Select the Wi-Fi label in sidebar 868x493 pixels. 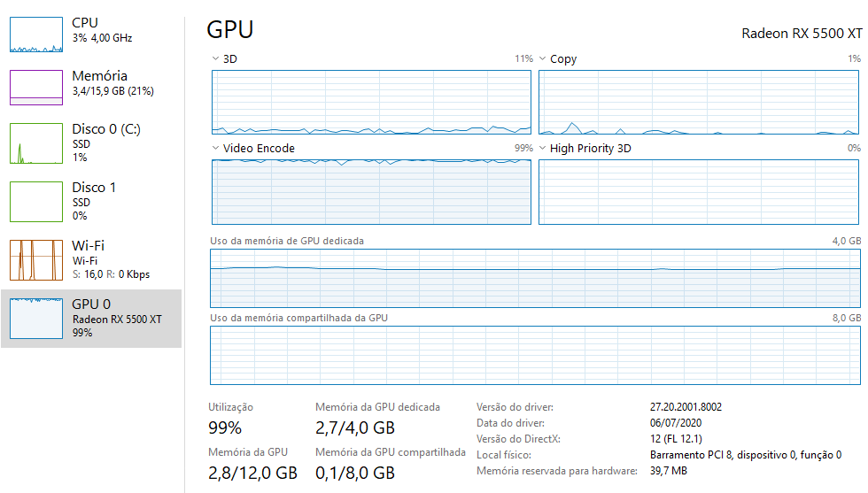(88, 246)
